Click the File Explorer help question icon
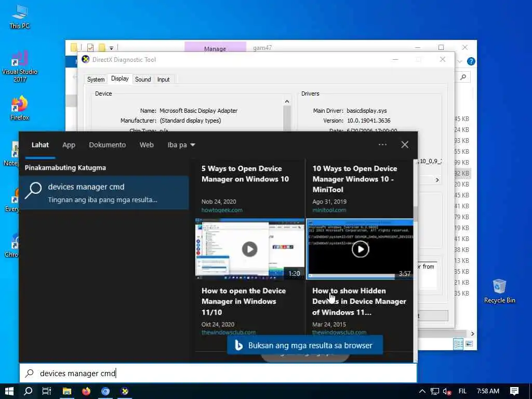532x399 pixels. coord(471,61)
